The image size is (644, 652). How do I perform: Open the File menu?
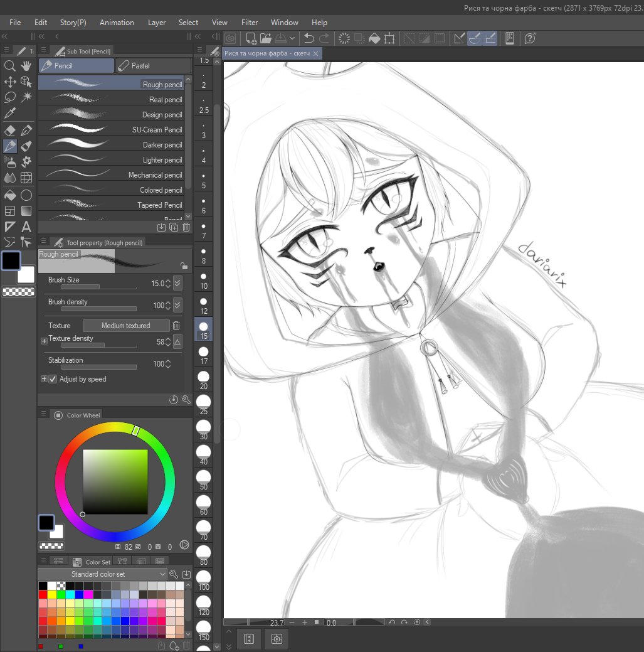(15, 23)
